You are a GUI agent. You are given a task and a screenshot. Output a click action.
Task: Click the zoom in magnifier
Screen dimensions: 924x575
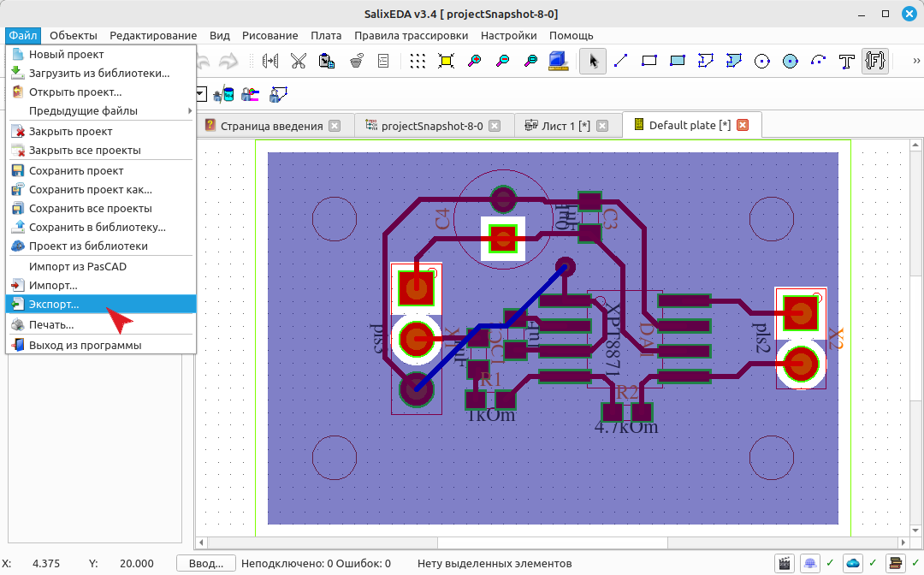474,61
